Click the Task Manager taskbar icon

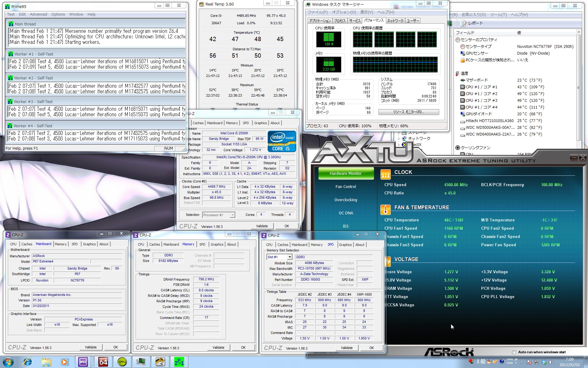point(141,362)
